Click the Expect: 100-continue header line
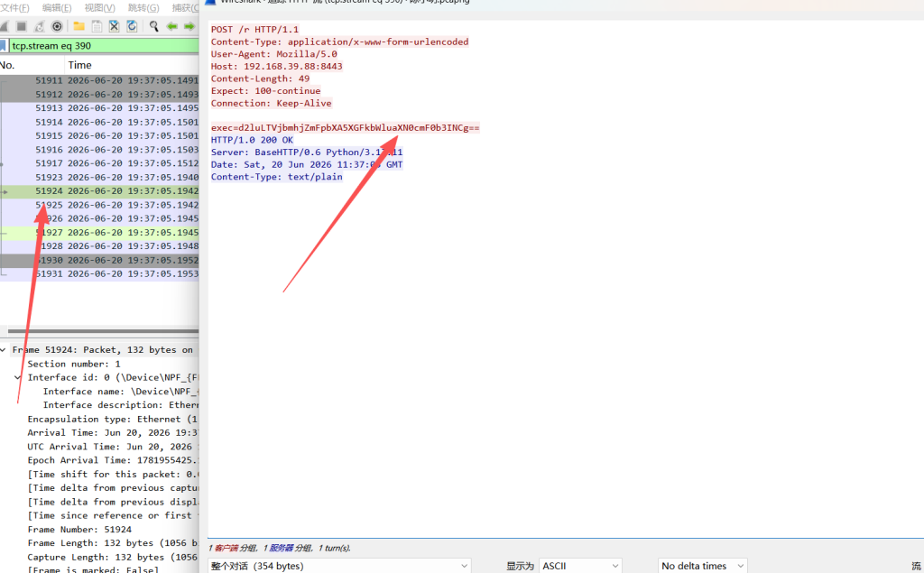The width and height of the screenshot is (924, 573). (x=266, y=91)
